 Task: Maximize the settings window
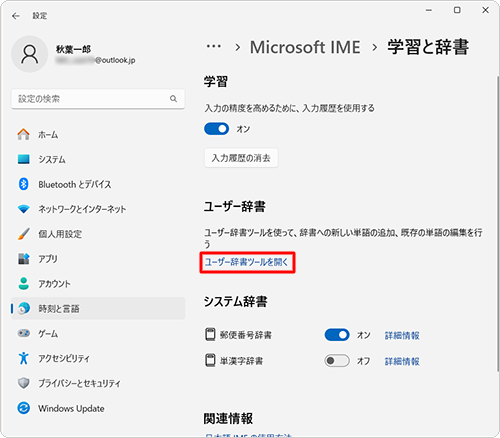457,10
